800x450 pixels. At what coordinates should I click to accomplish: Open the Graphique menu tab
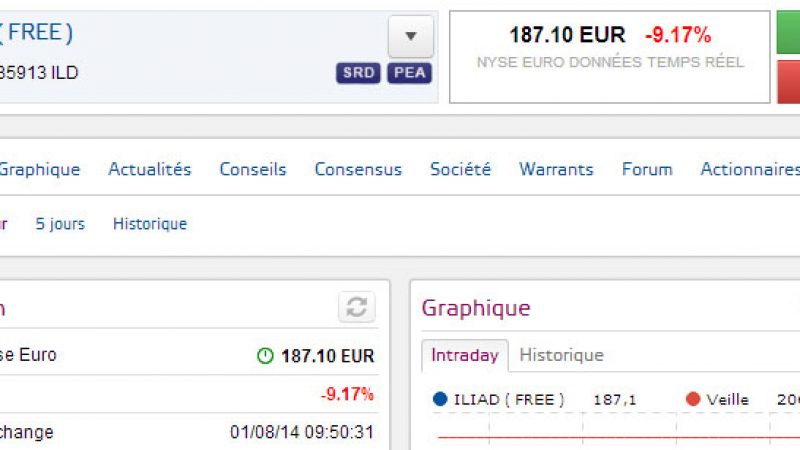(39, 169)
